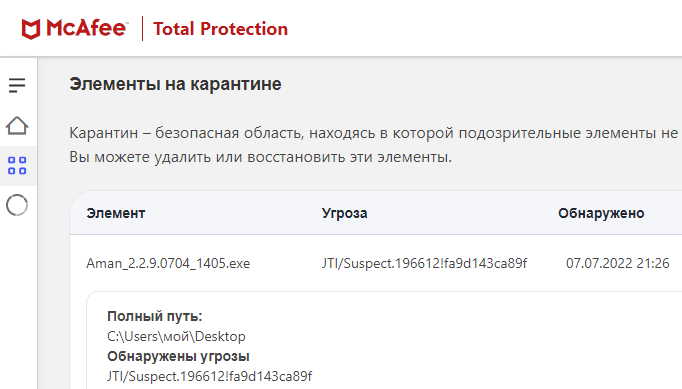682x389 pixels.
Task: Sort by the Обнаружено column header
Action: tap(601, 213)
